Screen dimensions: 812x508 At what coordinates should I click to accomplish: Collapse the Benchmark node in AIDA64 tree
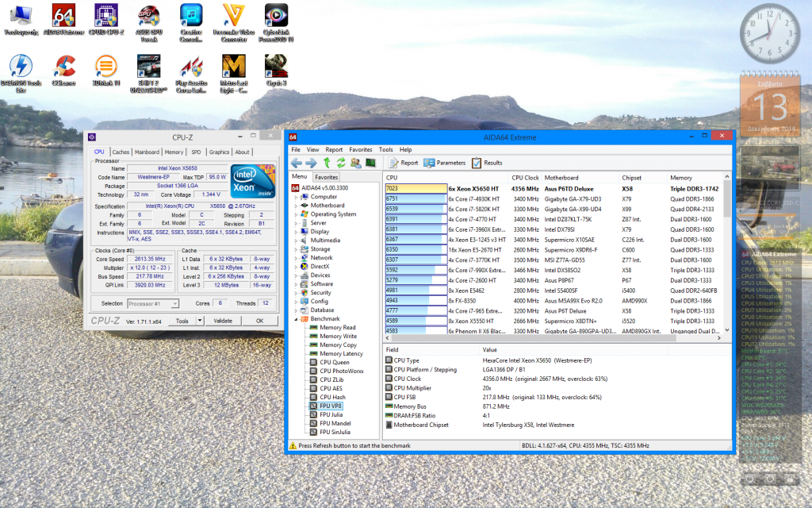point(297,319)
